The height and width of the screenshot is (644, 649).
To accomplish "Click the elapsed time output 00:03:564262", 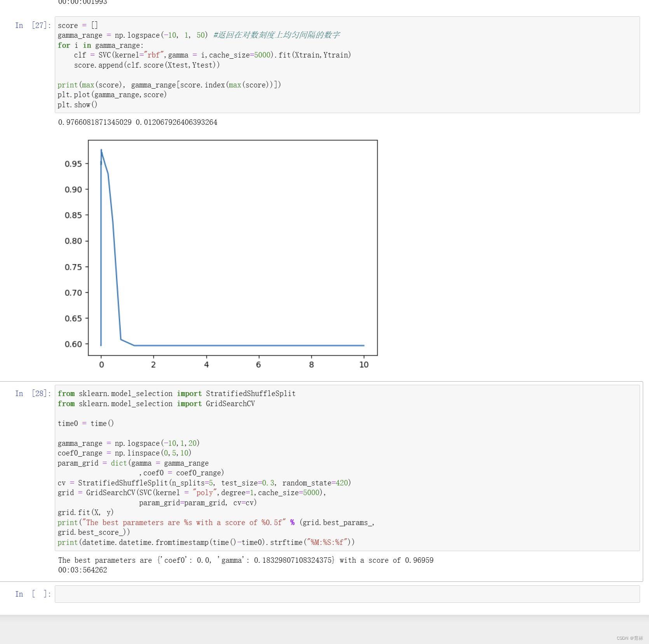I will (82, 570).
